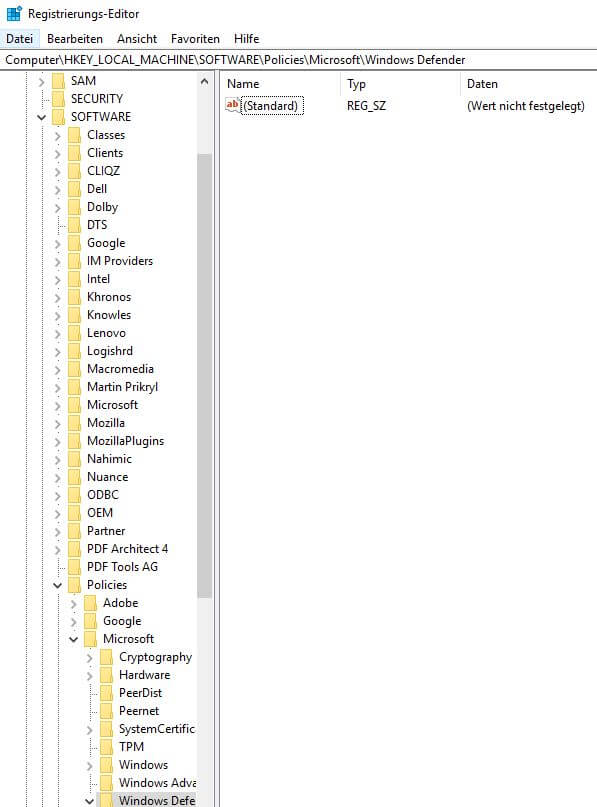Select the SOFTWARE folder icon
The width and height of the screenshot is (597, 807).
pos(58,117)
